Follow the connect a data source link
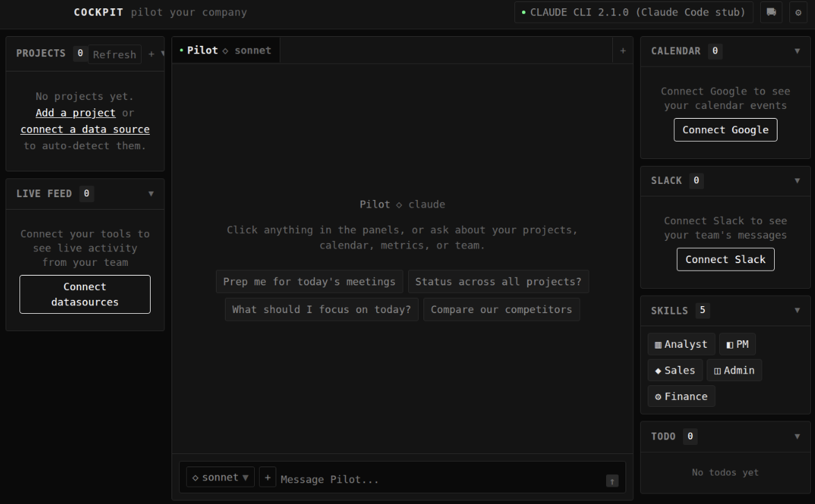 coord(85,129)
